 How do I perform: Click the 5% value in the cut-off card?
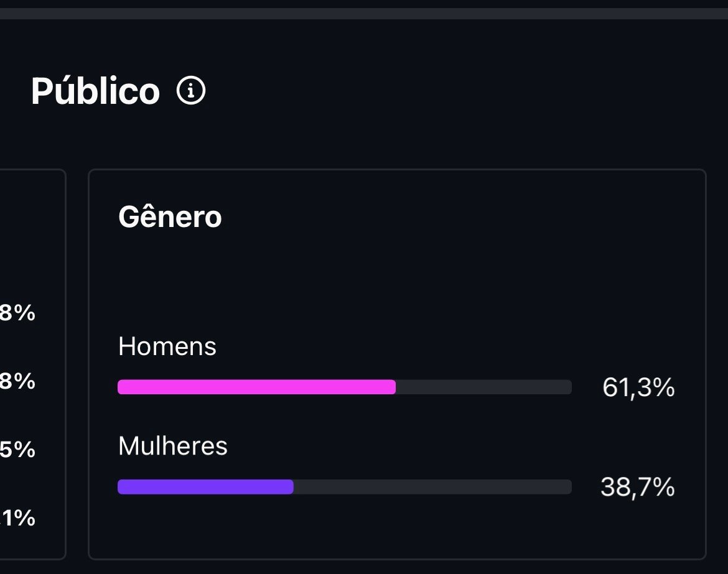(x=17, y=450)
